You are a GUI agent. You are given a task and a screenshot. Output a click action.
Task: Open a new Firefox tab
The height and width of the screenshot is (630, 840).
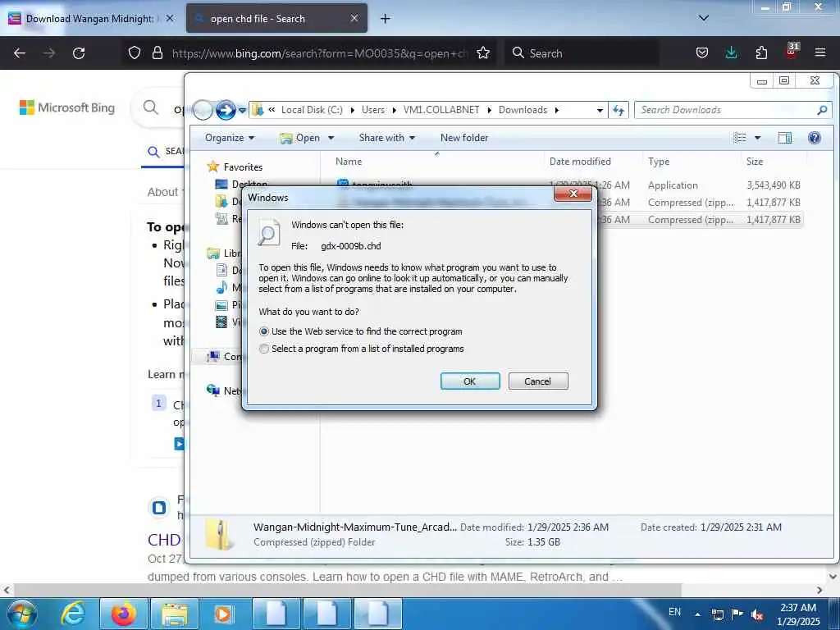[x=386, y=19]
